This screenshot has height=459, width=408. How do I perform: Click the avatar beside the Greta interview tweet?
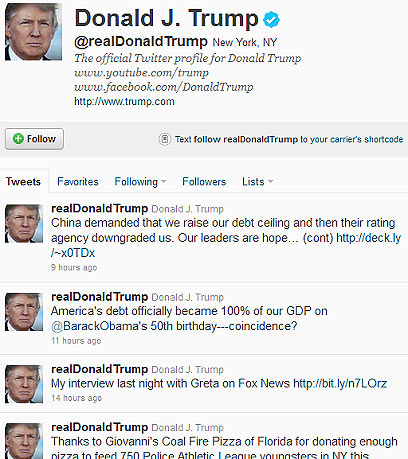(x=24, y=384)
